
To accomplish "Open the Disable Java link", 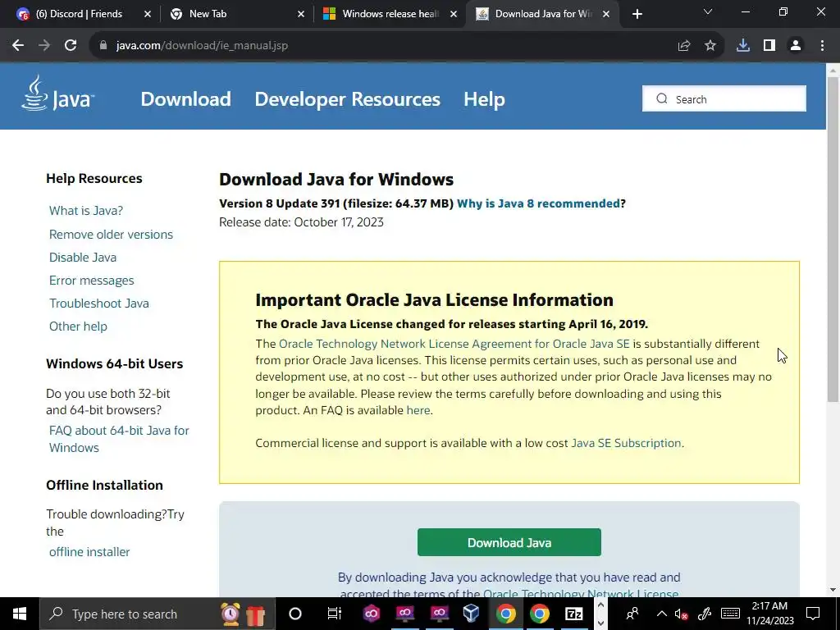I will 83,257.
